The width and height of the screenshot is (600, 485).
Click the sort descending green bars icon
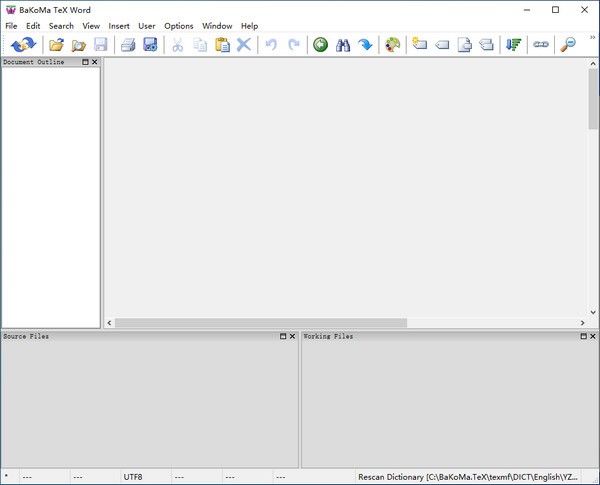(514, 45)
